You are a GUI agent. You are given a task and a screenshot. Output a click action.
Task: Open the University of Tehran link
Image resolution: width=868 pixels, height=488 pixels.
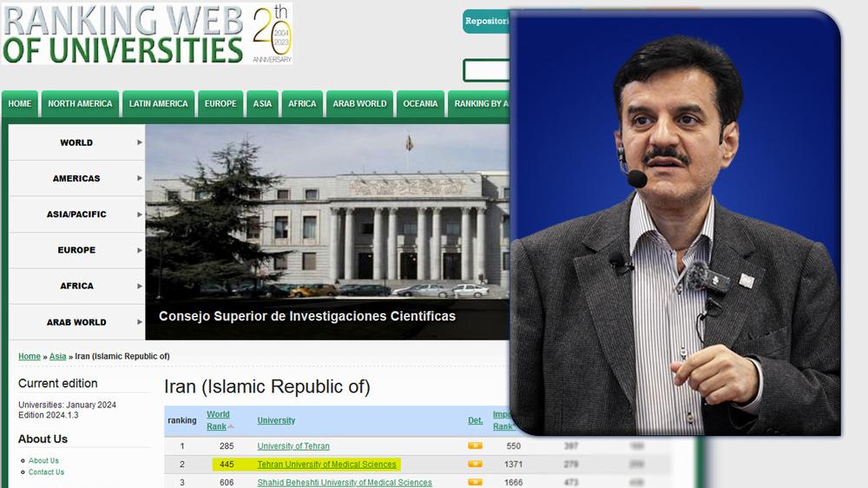293,446
